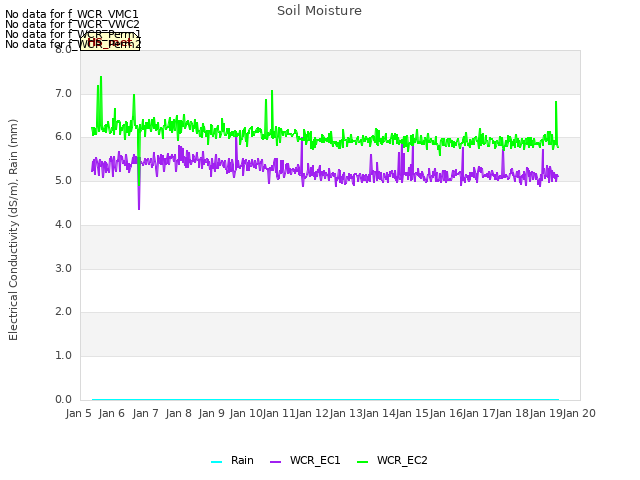Click the 6.0 y-axis tick label
The width and height of the screenshot is (640, 480).
point(63,137)
